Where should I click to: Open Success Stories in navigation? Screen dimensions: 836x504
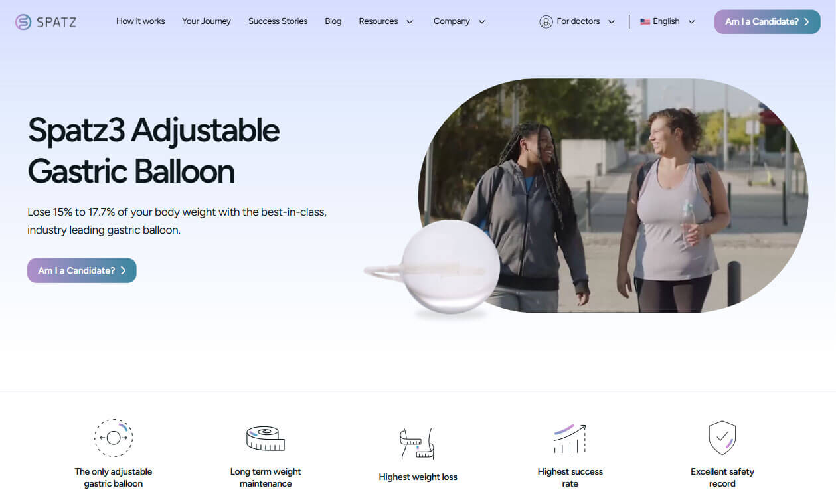pos(278,21)
